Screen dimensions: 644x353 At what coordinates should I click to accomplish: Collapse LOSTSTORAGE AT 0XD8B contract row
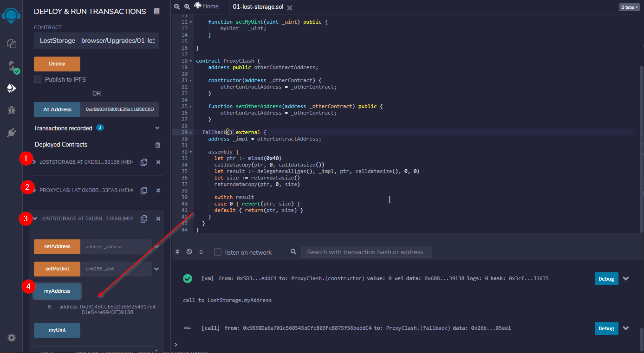[x=35, y=218]
